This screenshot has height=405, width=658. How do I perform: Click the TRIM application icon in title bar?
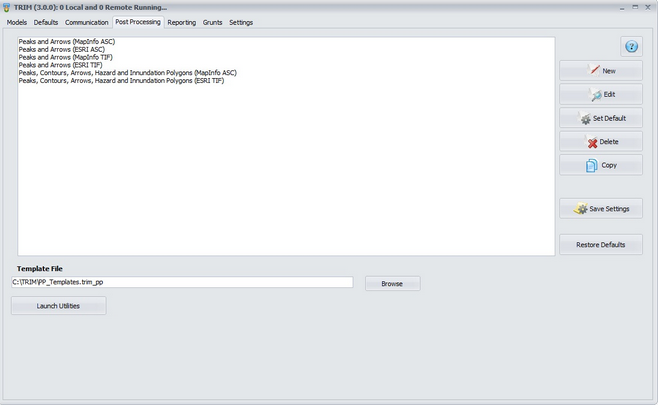(x=7, y=7)
